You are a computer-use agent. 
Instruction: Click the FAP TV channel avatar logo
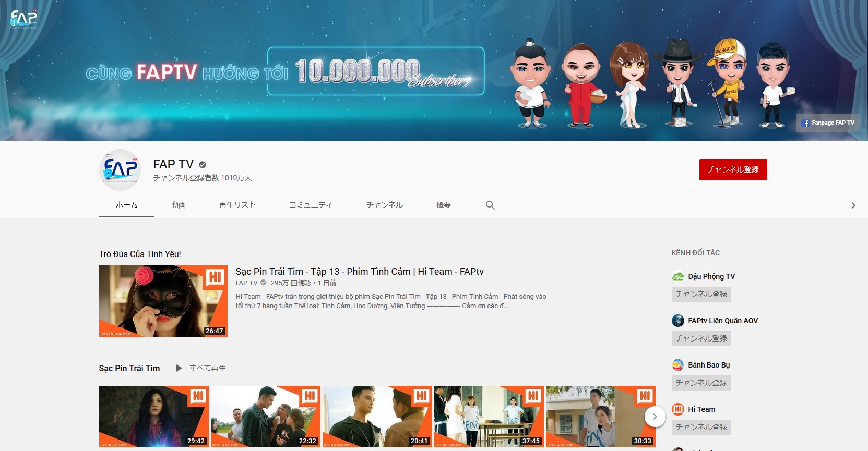click(x=120, y=169)
